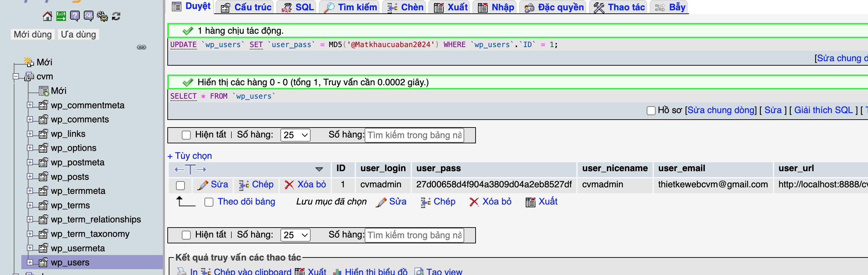Viewport: 868px width, 275px height.
Task: Click Hiển thị biểu đồ chart icon
Action: (x=337, y=272)
